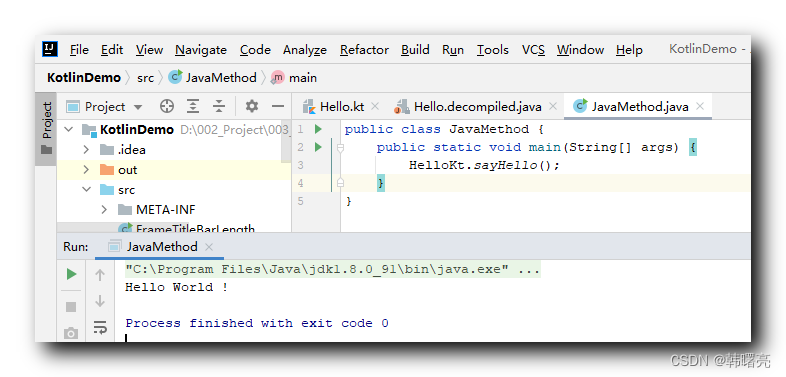
Task: Click run gutter icon on line 2
Action: (318, 147)
